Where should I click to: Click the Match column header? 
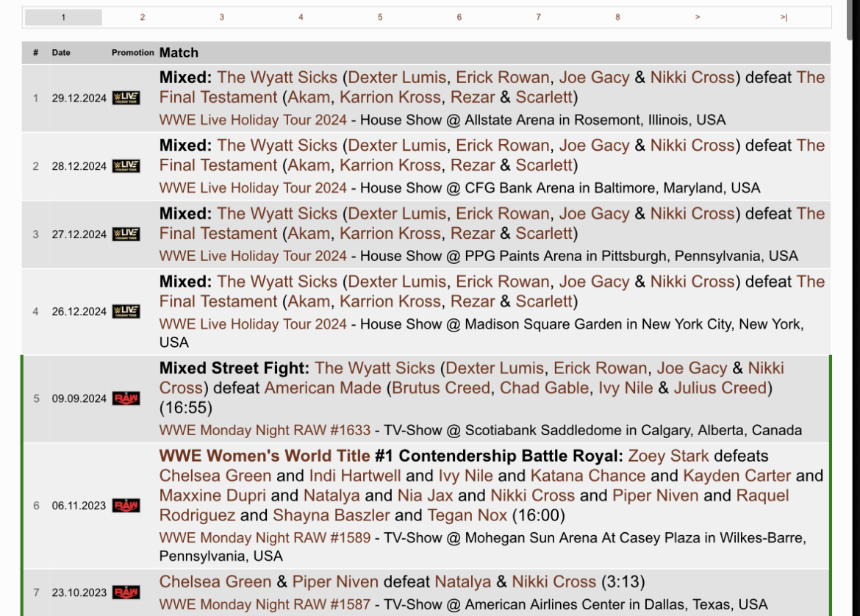click(x=179, y=53)
